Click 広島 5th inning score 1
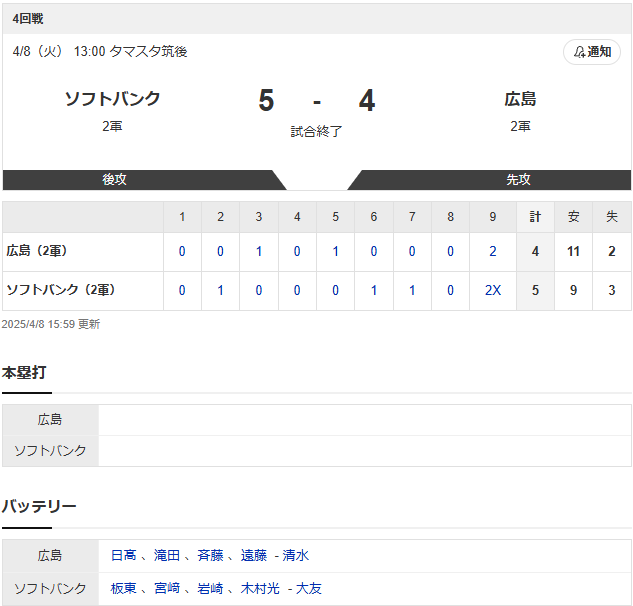The width and height of the screenshot is (633, 606). click(x=335, y=252)
